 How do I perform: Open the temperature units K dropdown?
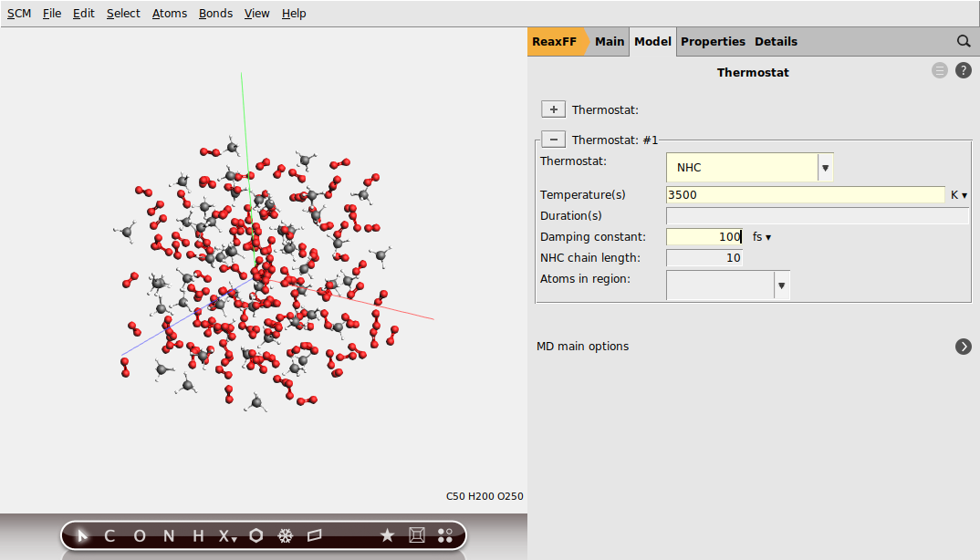click(x=959, y=194)
